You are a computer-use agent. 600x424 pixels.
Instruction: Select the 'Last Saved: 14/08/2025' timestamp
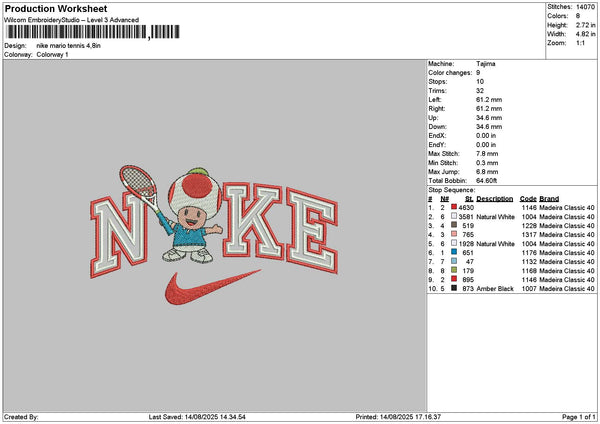197,417
